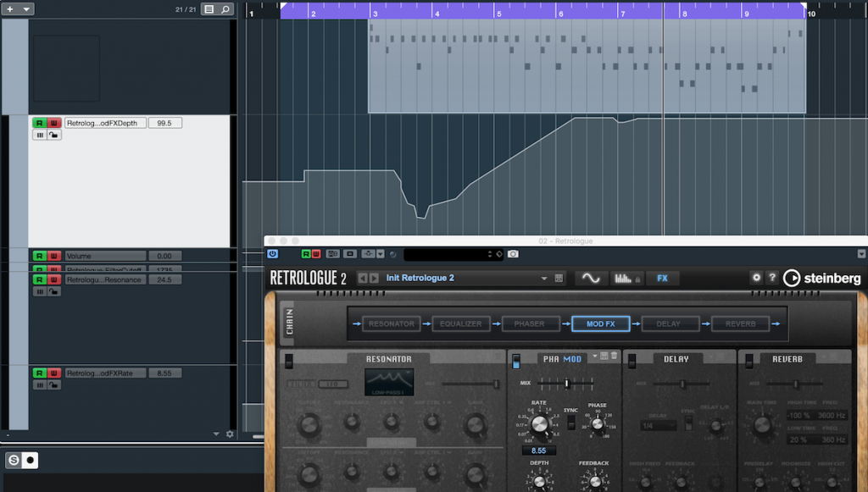Click the Rate value field showing 8.55
The height and width of the screenshot is (492, 868).
[x=538, y=450]
